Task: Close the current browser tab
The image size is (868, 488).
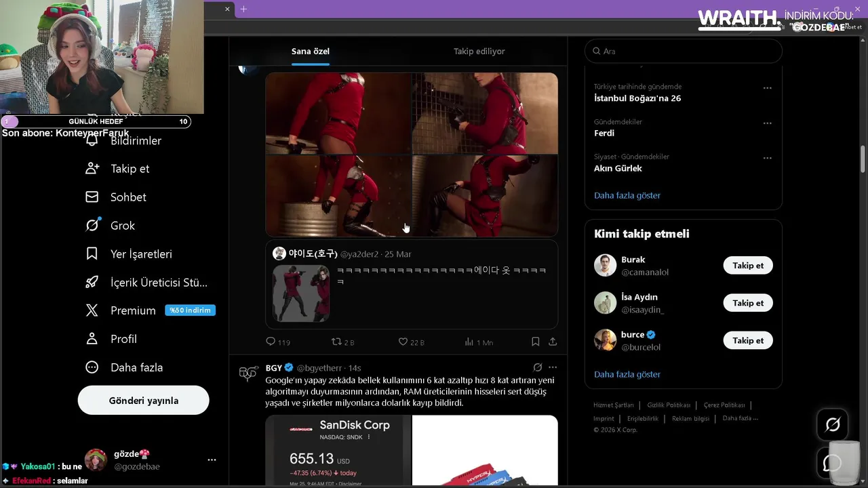Action: click(227, 9)
